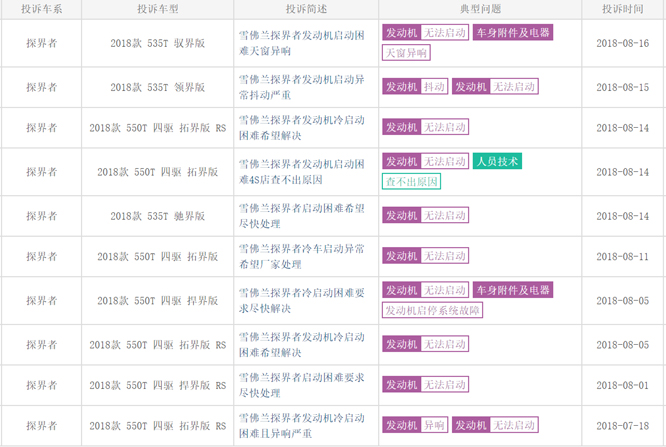Viewport: 666px width, 447px height.
Task: Click the 投诉车系 column header
Action: [x=42, y=9]
